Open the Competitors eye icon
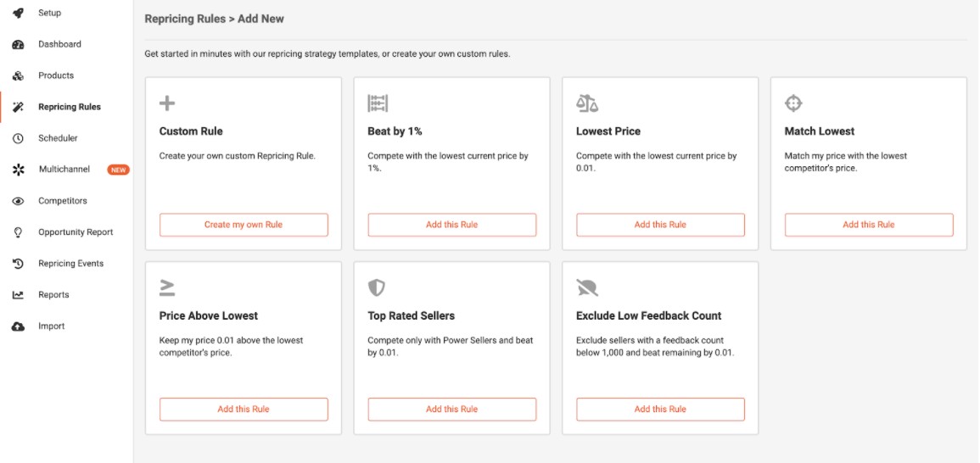This screenshot has width=980, height=463. (x=18, y=201)
